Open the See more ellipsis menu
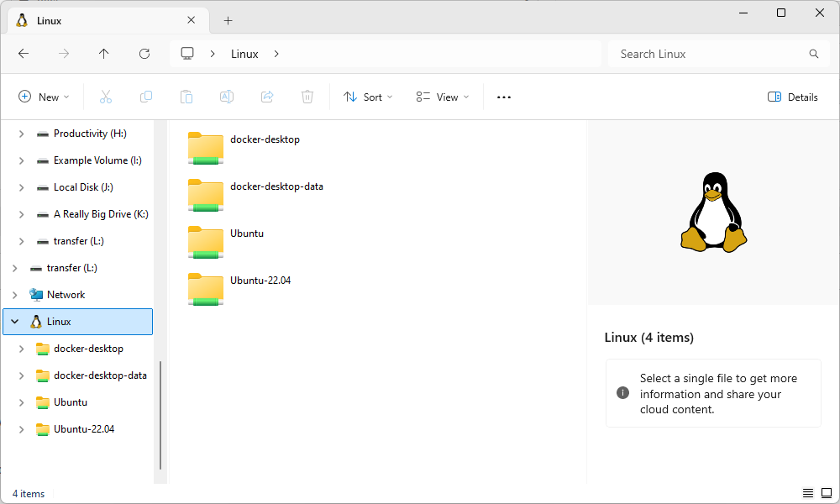840x504 pixels. tap(503, 97)
